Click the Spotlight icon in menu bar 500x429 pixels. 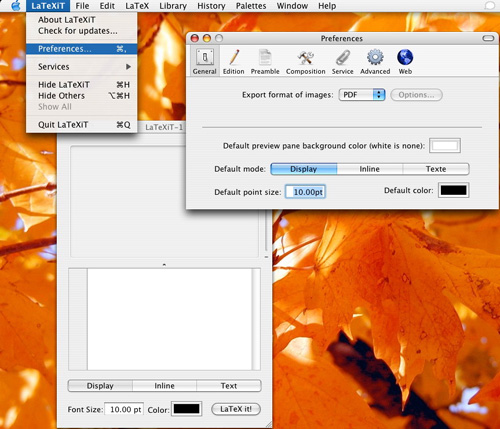(489, 6)
